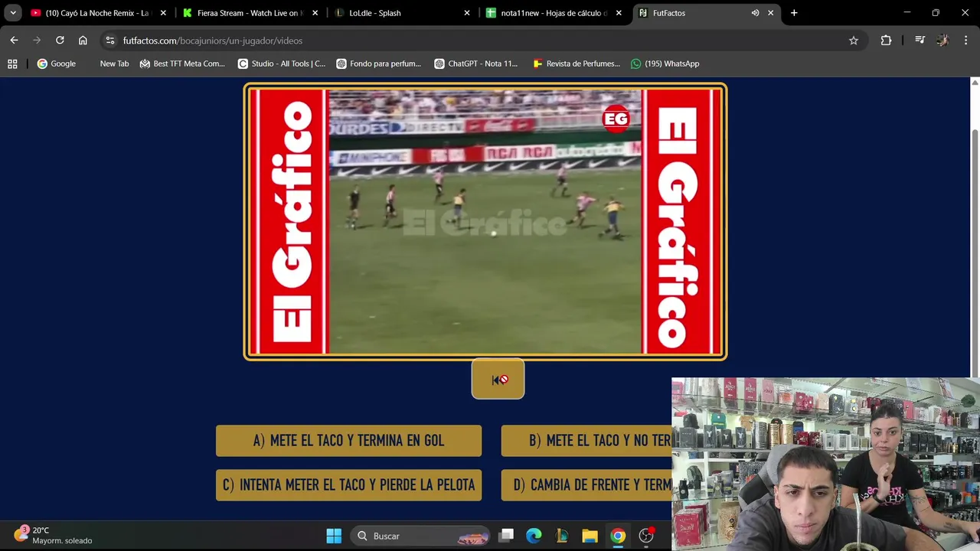
Task: Open the (195) WhatsApp bookmark
Action: click(x=665, y=64)
